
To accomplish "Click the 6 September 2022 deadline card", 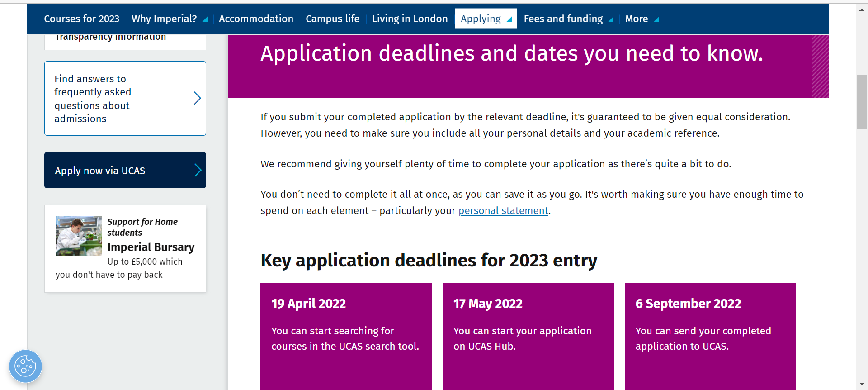I will pos(710,335).
